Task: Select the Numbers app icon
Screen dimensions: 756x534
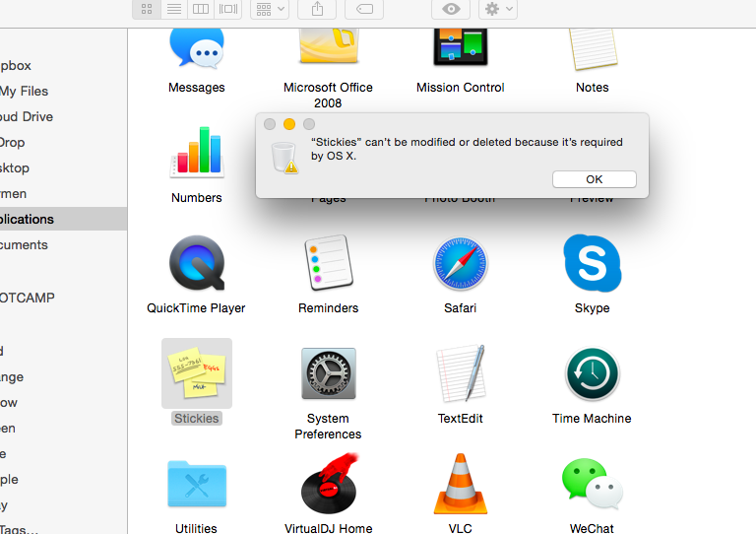Action: tap(197, 152)
